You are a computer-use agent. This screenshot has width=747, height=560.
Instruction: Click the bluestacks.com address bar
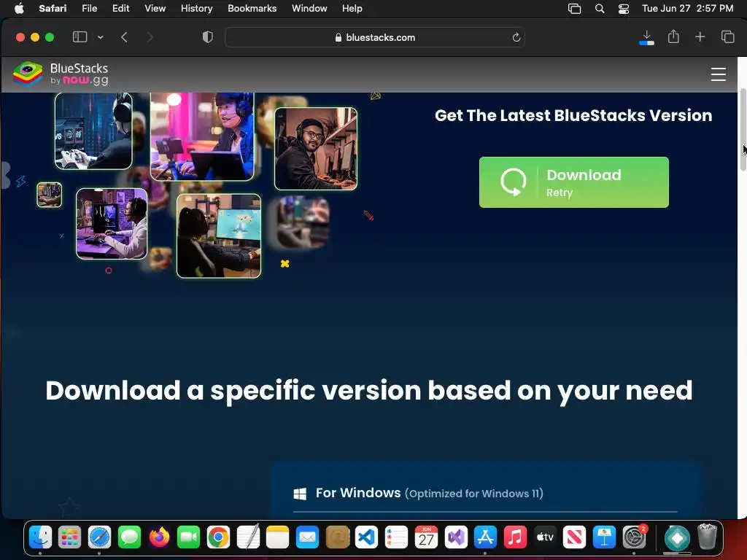point(374,37)
